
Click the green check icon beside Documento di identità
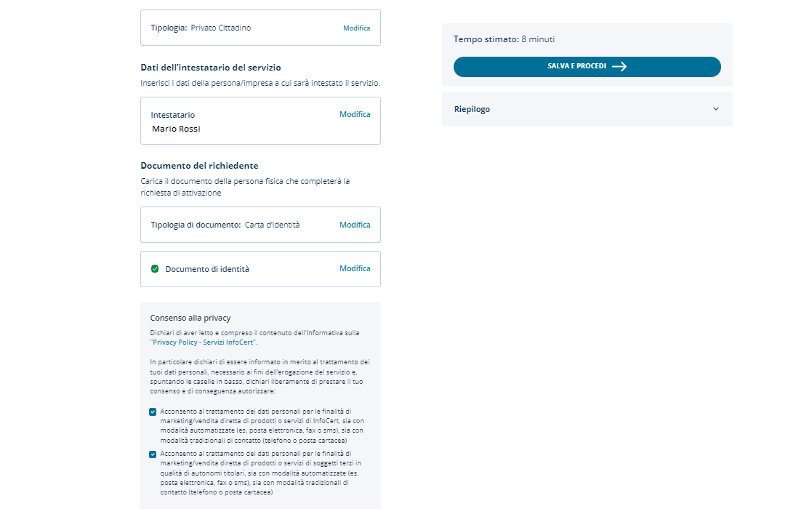[x=155, y=269]
